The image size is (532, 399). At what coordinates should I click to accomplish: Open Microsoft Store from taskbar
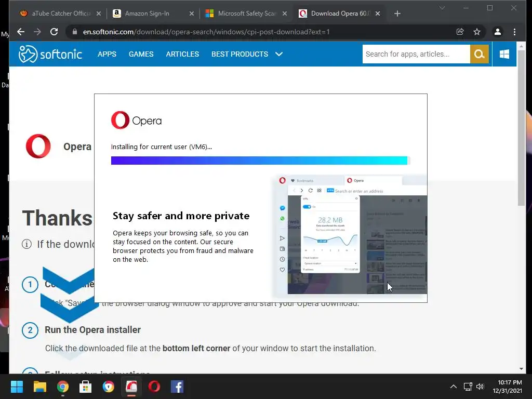click(86, 387)
